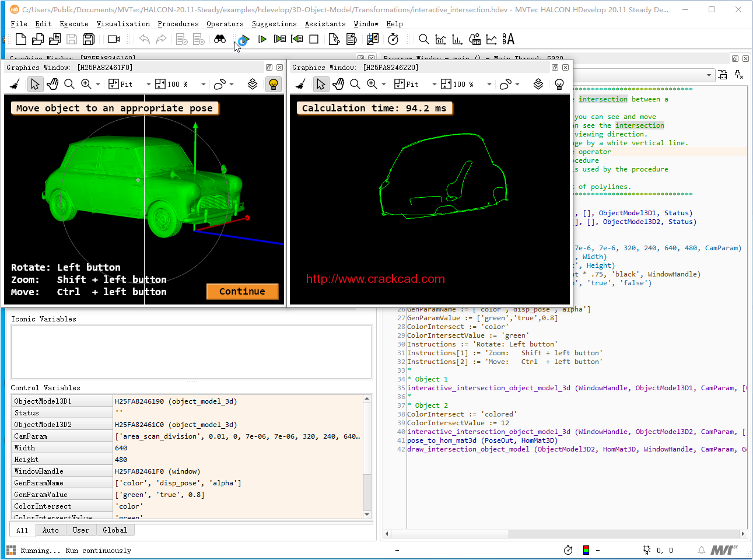Select pointer tool in right graphics window
This screenshot has height=560, width=753.
(x=321, y=84)
